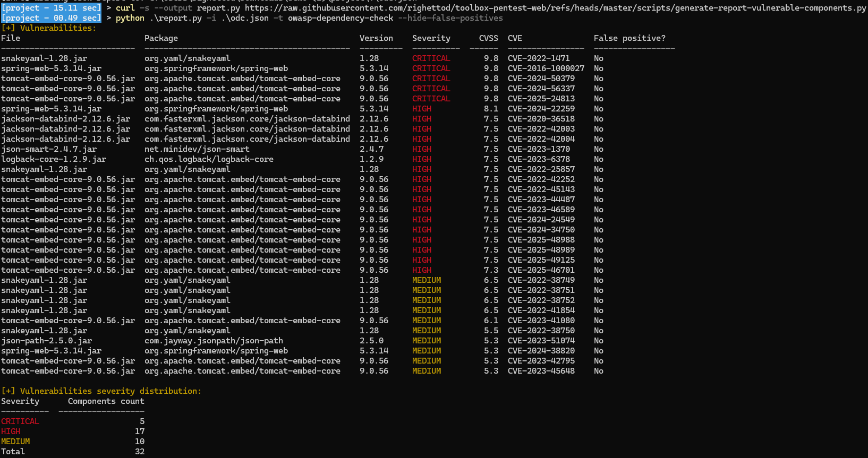Screen dimensions: 868x458
Task: Click CVE-2024-24549 text
Action: point(541,220)
